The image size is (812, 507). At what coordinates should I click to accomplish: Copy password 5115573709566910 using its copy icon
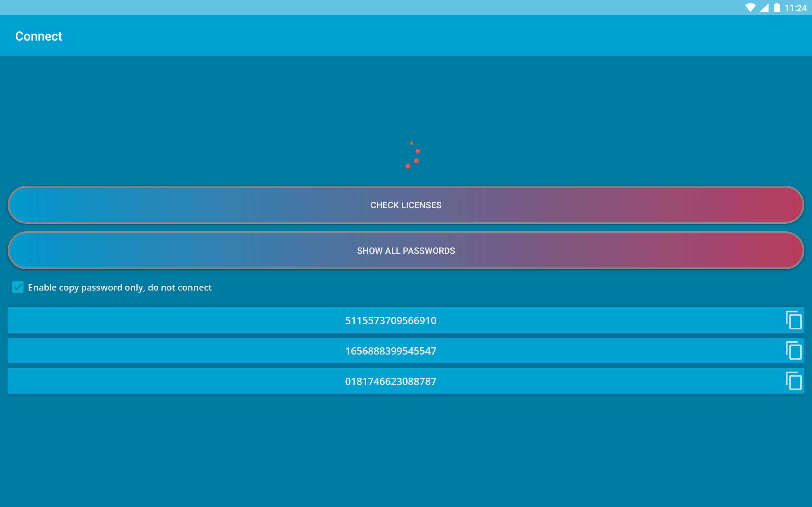[x=794, y=320]
